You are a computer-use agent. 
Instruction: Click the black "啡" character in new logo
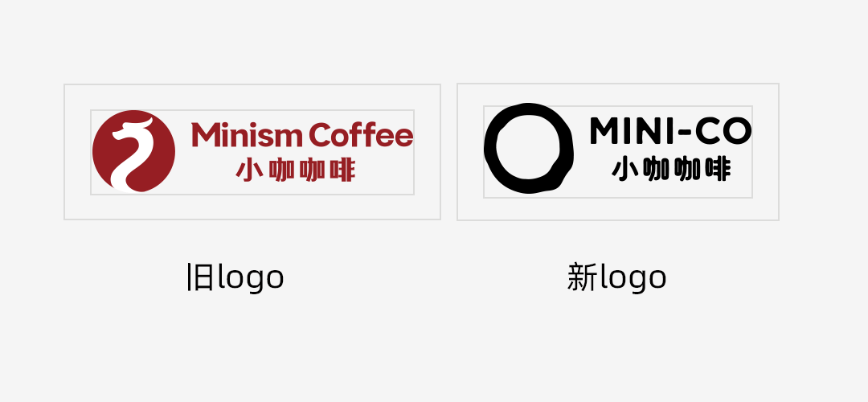click(718, 170)
